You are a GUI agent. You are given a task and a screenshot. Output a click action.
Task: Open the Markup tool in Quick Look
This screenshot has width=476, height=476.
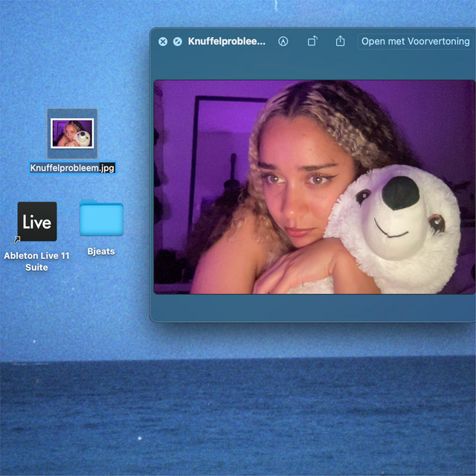283,42
